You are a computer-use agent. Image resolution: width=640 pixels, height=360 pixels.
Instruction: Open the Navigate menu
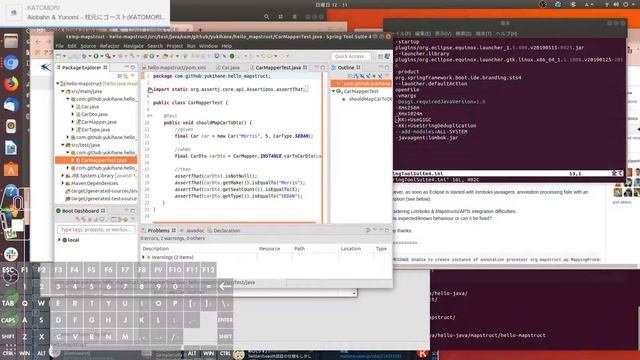(133, 46)
